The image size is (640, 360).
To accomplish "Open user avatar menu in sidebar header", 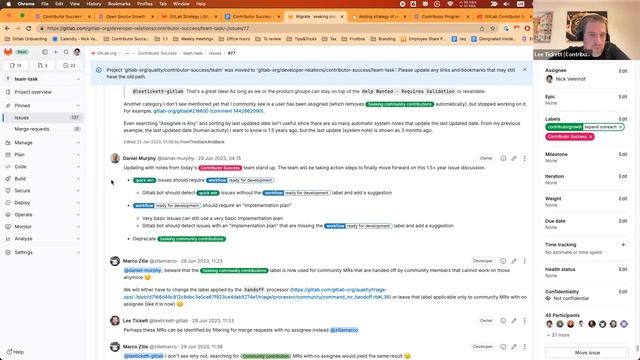I will click(x=77, y=52).
